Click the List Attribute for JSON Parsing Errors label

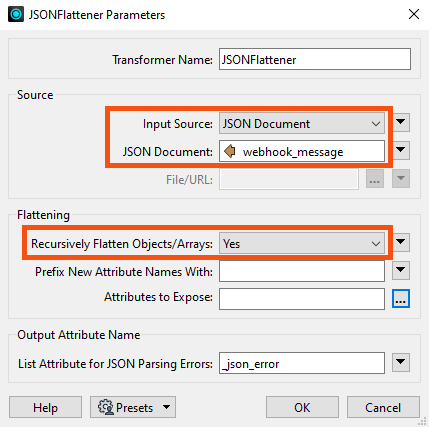click(x=115, y=363)
